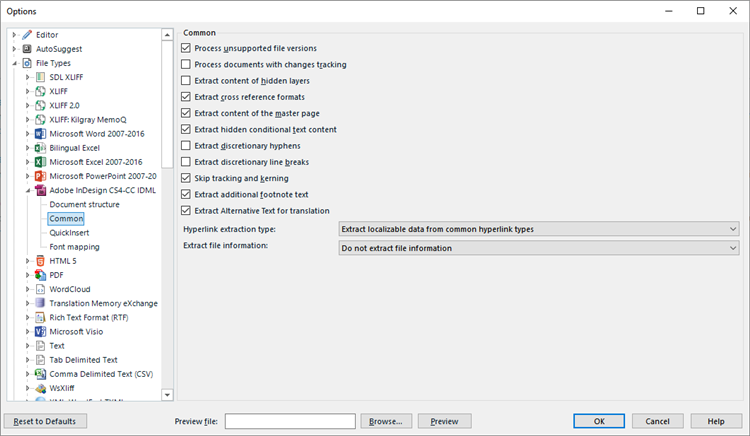Toggle Extract additional footnote text
This screenshot has width=750, height=436.
coord(186,194)
